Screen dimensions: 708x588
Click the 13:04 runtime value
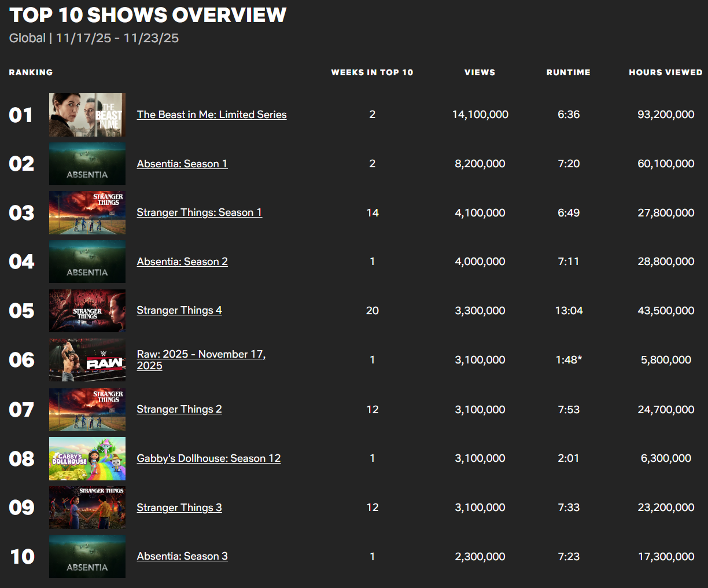pyautogui.click(x=569, y=310)
